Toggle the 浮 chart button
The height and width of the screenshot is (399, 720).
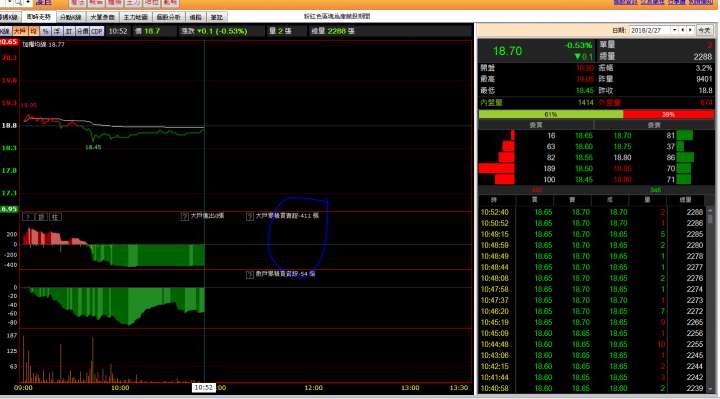pyautogui.click(x=57, y=31)
